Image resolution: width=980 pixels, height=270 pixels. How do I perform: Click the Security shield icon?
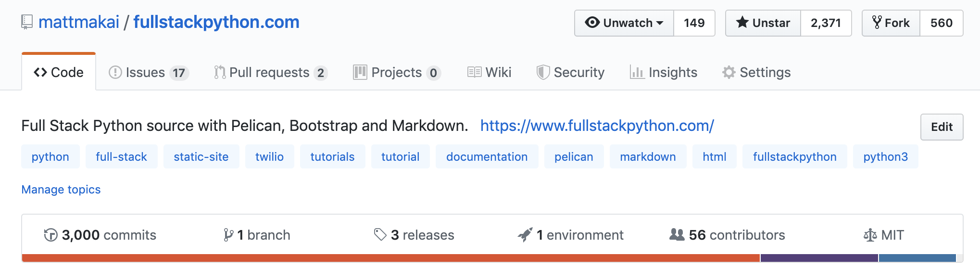click(543, 72)
